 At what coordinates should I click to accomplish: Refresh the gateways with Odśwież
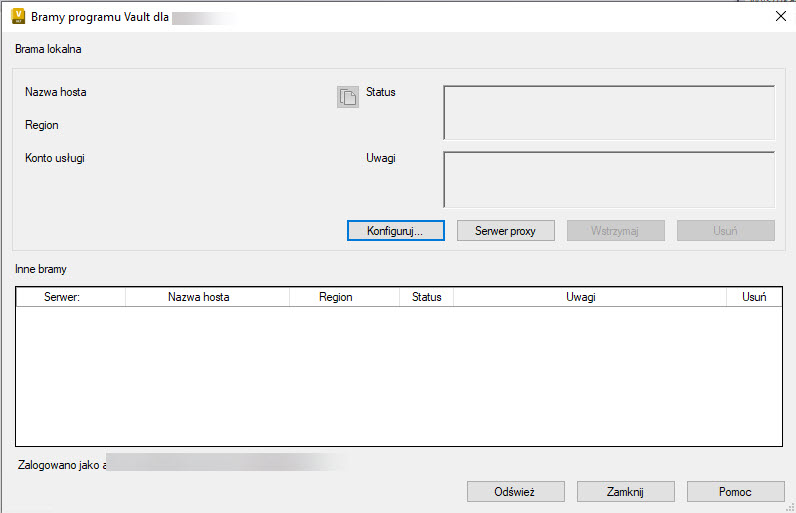tap(515, 492)
